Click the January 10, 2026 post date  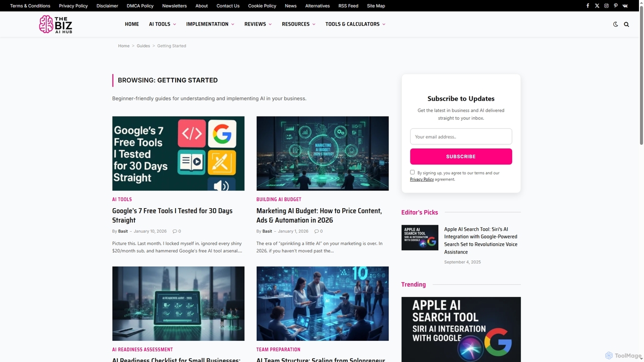coord(150,231)
